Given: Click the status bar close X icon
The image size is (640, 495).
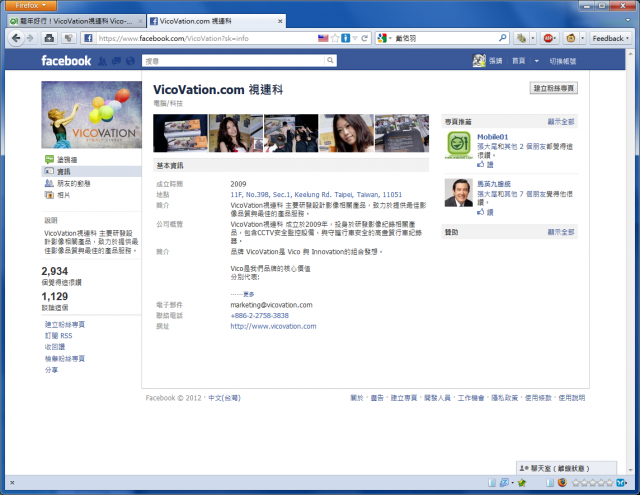Looking at the screenshot, I should [12, 483].
